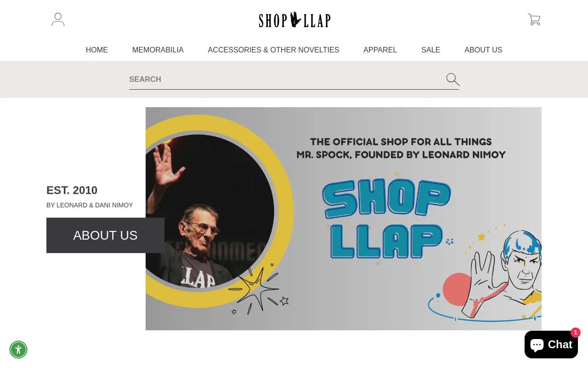Open the SALE menu item
This screenshot has width=588, height=368.
tap(431, 50)
